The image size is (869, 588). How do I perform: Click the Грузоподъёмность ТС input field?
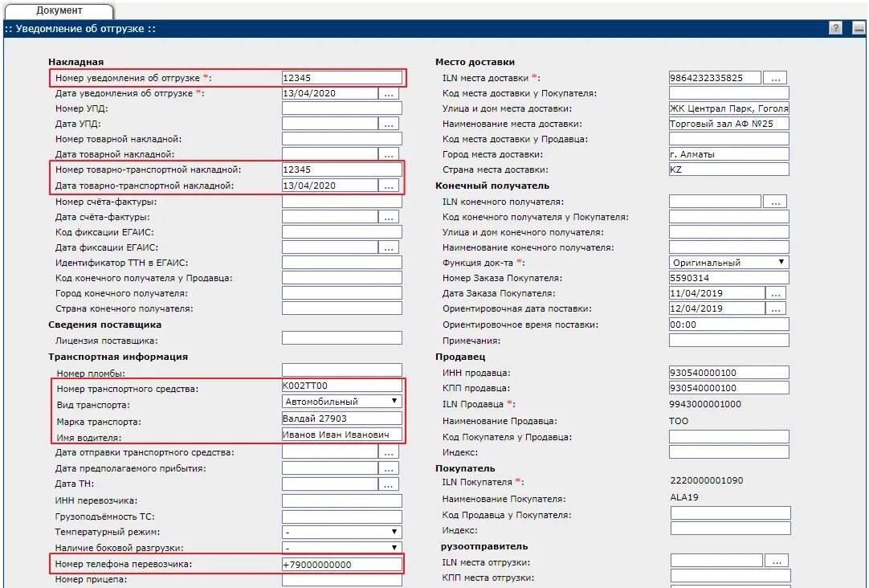[341, 517]
